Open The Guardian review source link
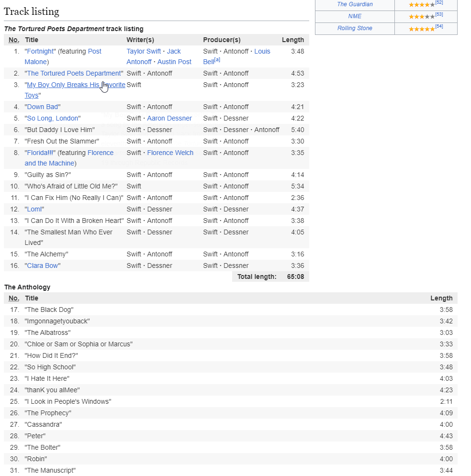 [x=355, y=4]
